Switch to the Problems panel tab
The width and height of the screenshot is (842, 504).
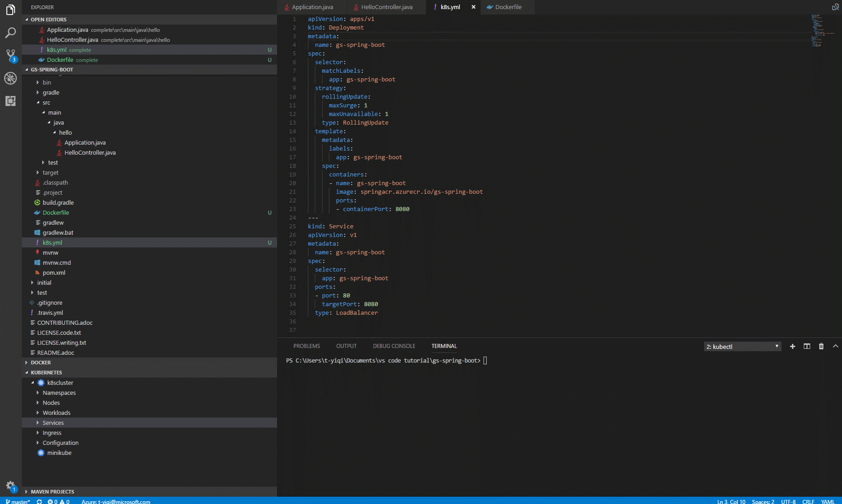pos(307,346)
